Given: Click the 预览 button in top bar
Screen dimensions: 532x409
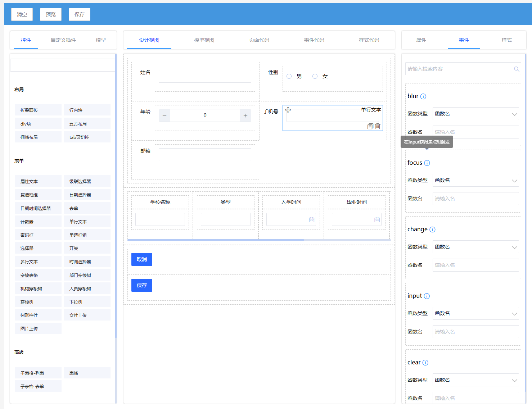Looking at the screenshot, I should (51, 14).
